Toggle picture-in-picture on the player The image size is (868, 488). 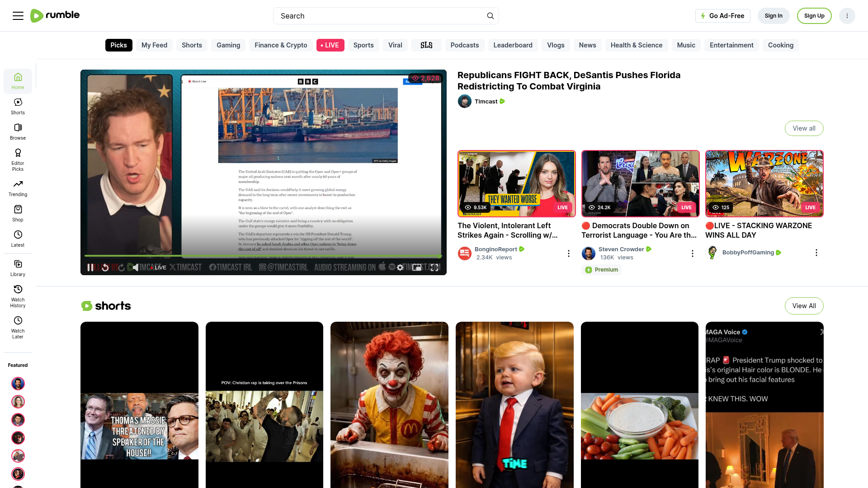pos(417,267)
